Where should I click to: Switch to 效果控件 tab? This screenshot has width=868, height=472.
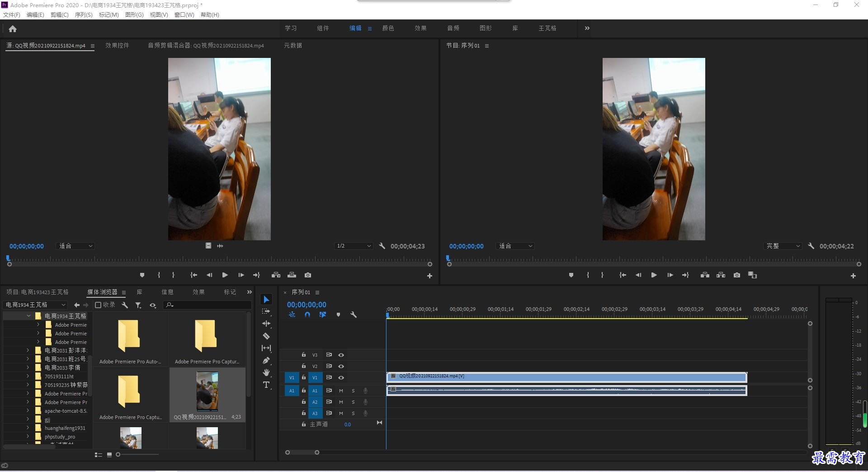click(117, 45)
